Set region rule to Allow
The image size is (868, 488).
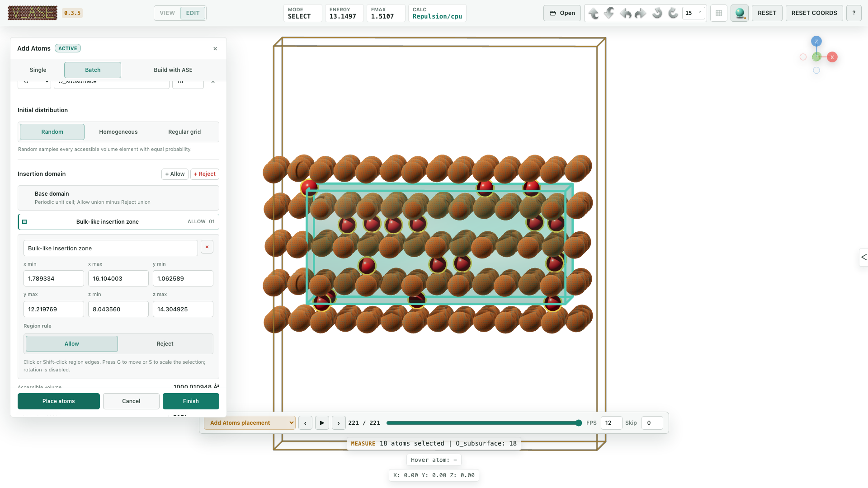(72, 344)
